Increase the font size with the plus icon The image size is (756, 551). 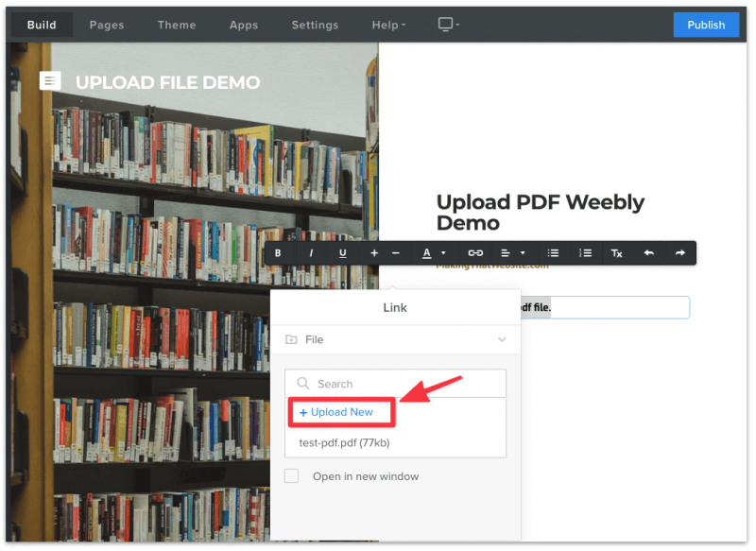click(374, 253)
